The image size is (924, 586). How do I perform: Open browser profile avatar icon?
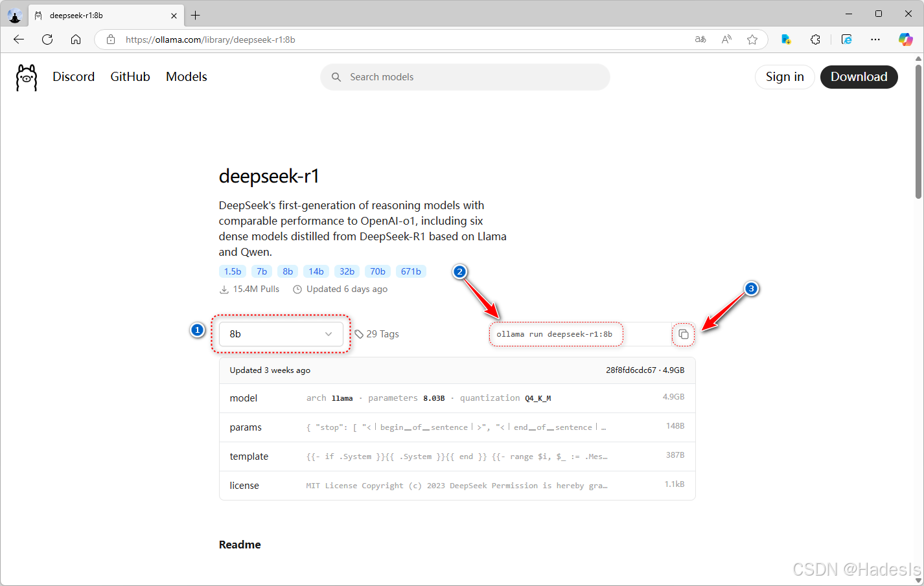14,16
